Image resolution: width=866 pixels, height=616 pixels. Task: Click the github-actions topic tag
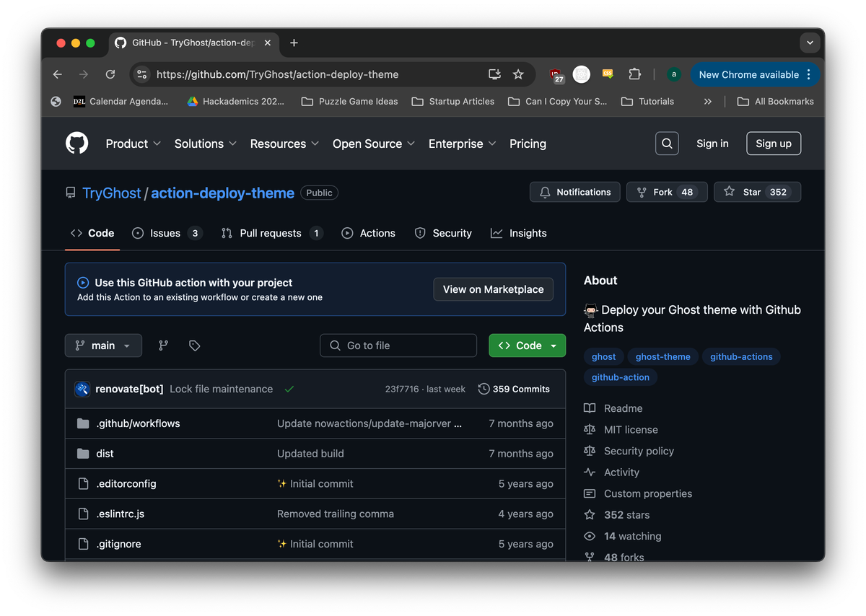tap(741, 357)
